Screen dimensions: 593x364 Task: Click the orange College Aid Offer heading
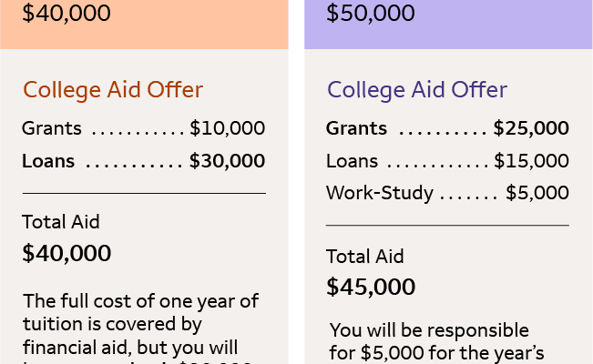[113, 90]
